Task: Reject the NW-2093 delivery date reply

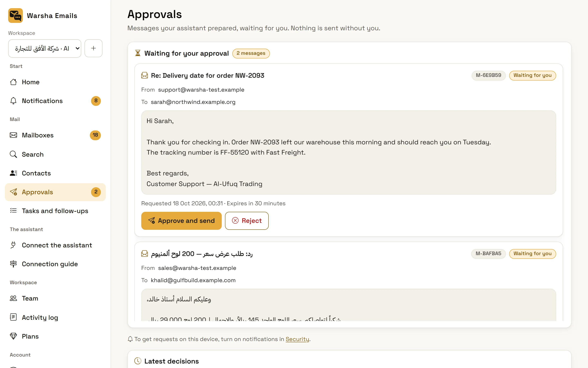Action: (x=247, y=221)
